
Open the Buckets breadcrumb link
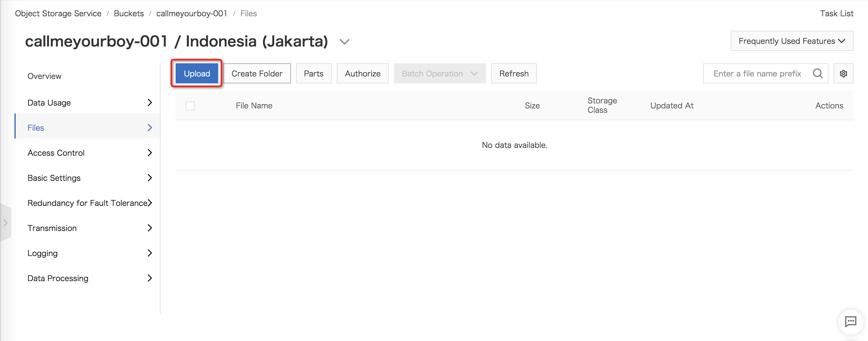129,13
